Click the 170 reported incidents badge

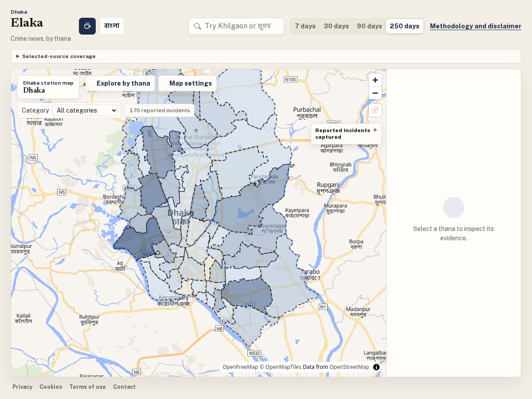pos(160,110)
